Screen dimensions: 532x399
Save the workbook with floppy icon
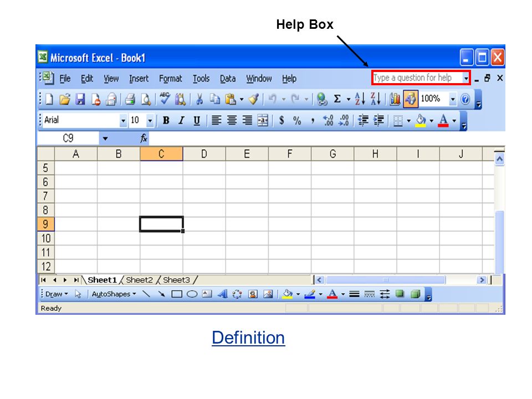pos(80,99)
